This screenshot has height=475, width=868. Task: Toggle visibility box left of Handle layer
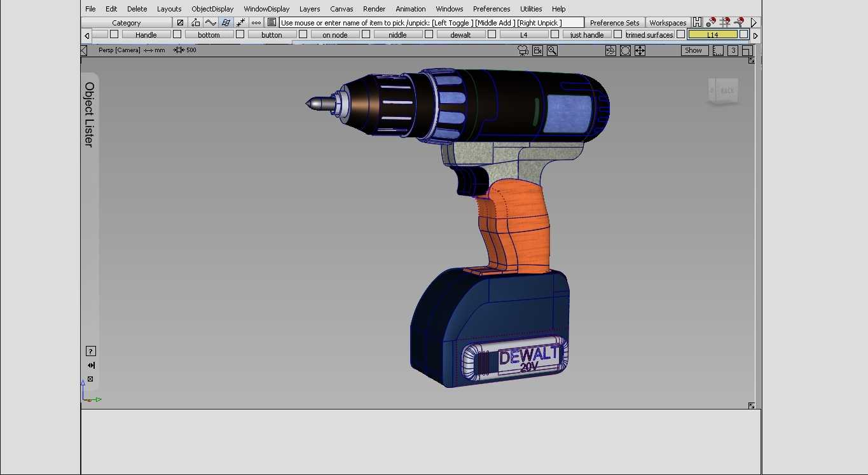click(114, 34)
